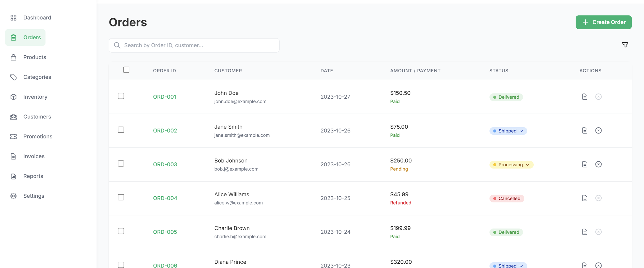644x268 pixels.
Task: Open the Shipped status dropdown for ORD-006
Action: coord(508,265)
